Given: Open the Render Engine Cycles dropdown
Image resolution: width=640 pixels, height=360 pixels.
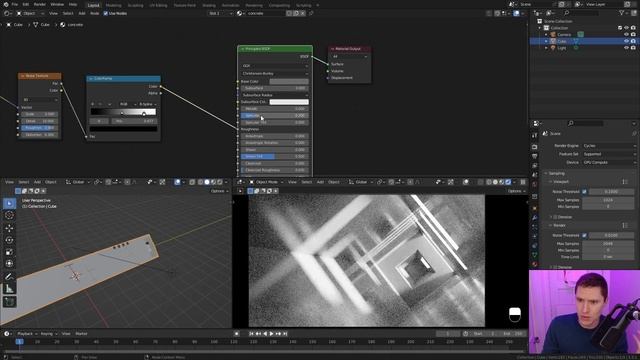Looking at the screenshot, I should tap(609, 146).
